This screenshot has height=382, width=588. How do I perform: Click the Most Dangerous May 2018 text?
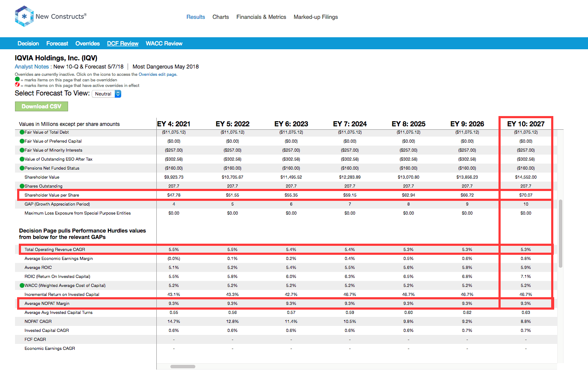tap(166, 66)
